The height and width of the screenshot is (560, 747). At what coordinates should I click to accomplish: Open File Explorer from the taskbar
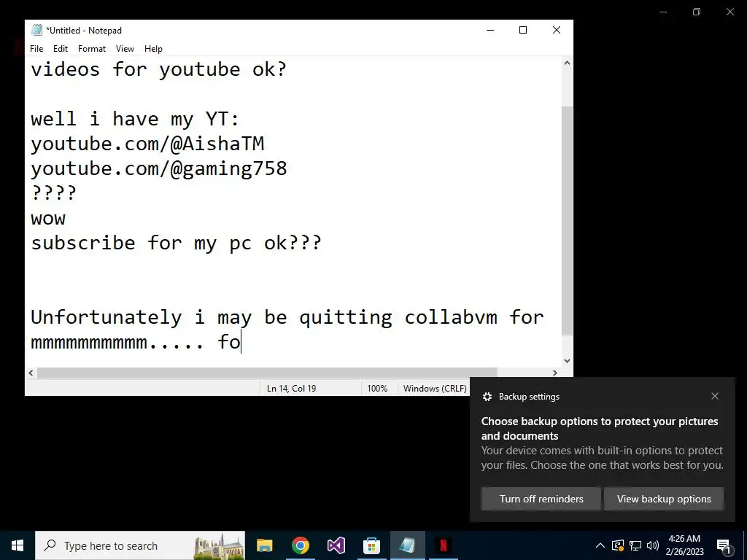[264, 545]
